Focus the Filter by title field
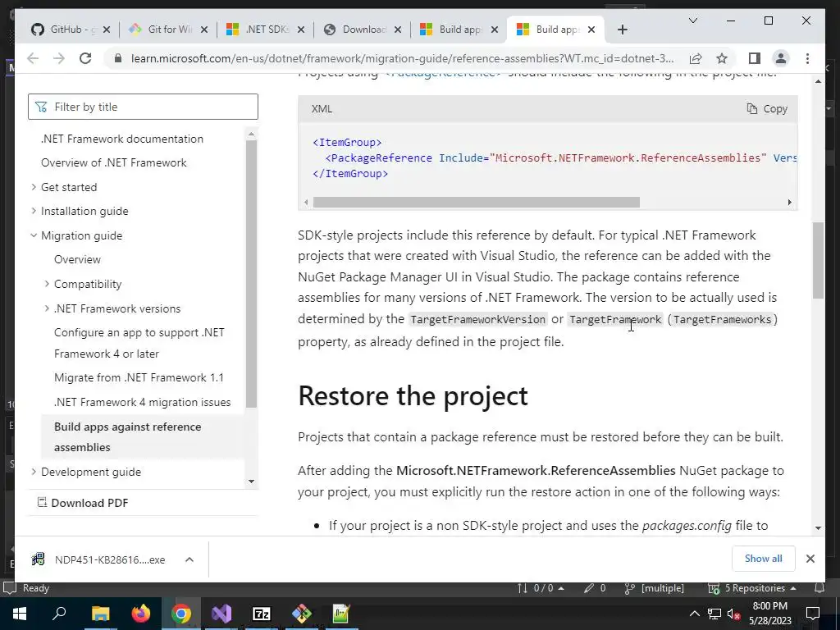The image size is (840, 630). pos(143,107)
